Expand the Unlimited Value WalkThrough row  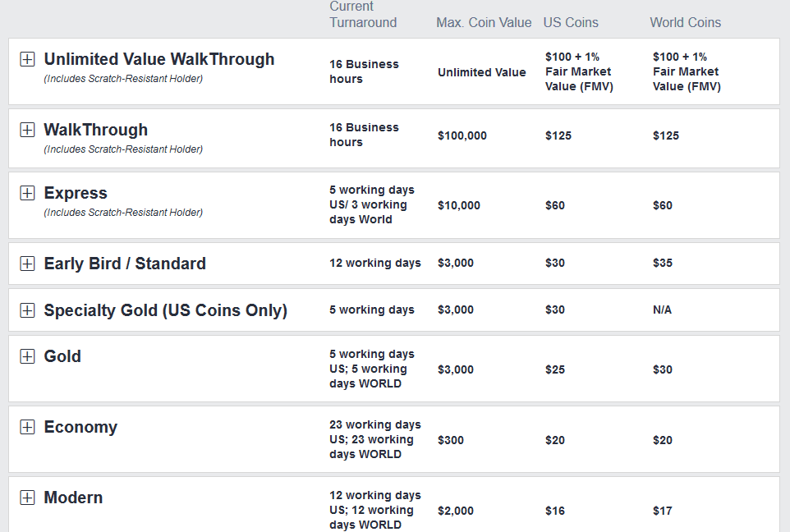[27, 59]
